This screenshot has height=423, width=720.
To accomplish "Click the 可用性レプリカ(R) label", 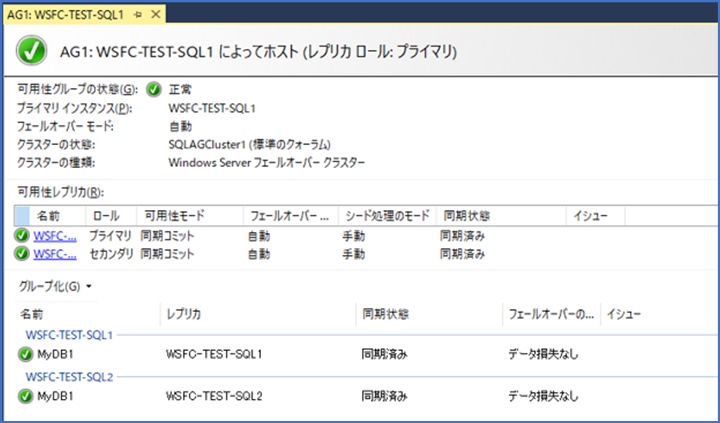I will click(x=61, y=192).
